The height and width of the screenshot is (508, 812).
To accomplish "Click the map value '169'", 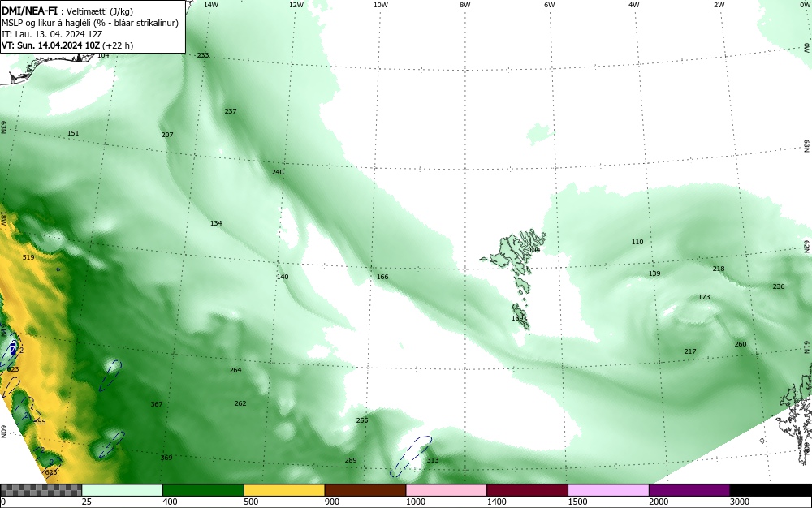I will tap(517, 318).
